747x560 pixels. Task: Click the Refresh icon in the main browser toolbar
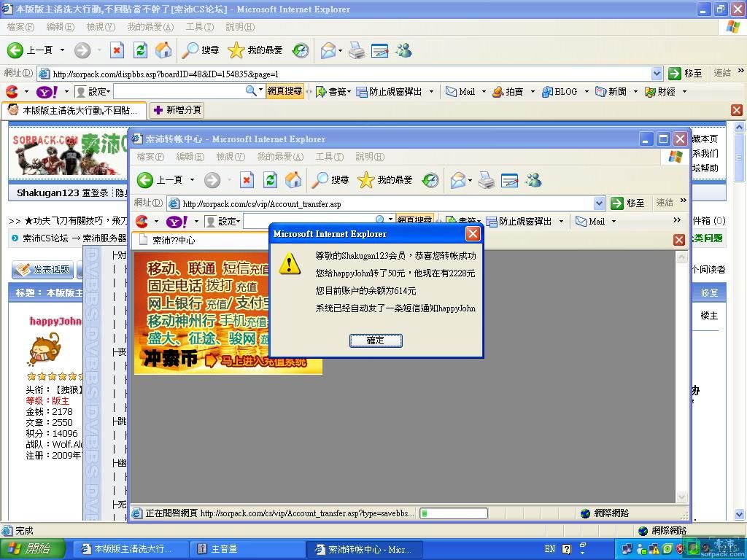pos(141,50)
